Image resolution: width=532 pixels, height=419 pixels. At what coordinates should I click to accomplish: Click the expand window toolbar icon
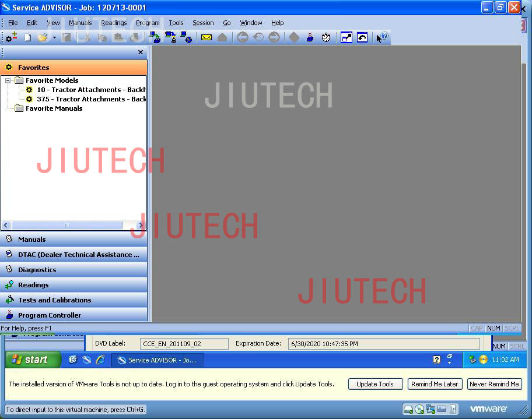(346, 37)
